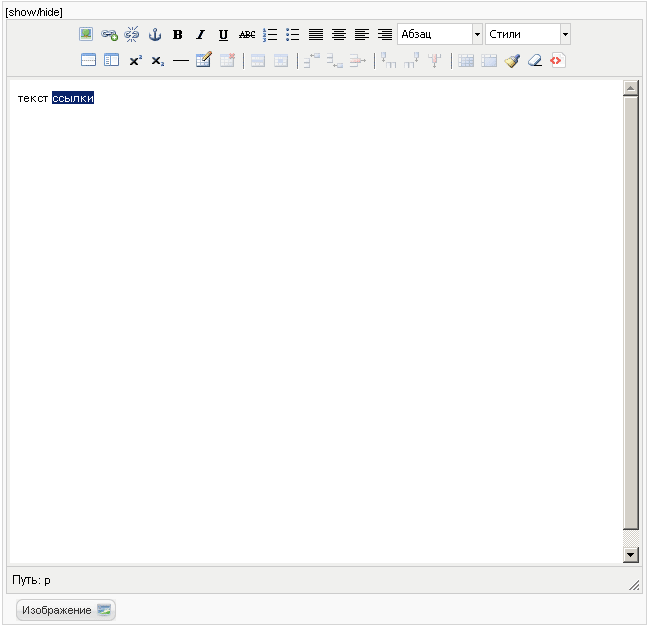Click the subscript button
The height and width of the screenshot is (627, 649).
point(158,60)
